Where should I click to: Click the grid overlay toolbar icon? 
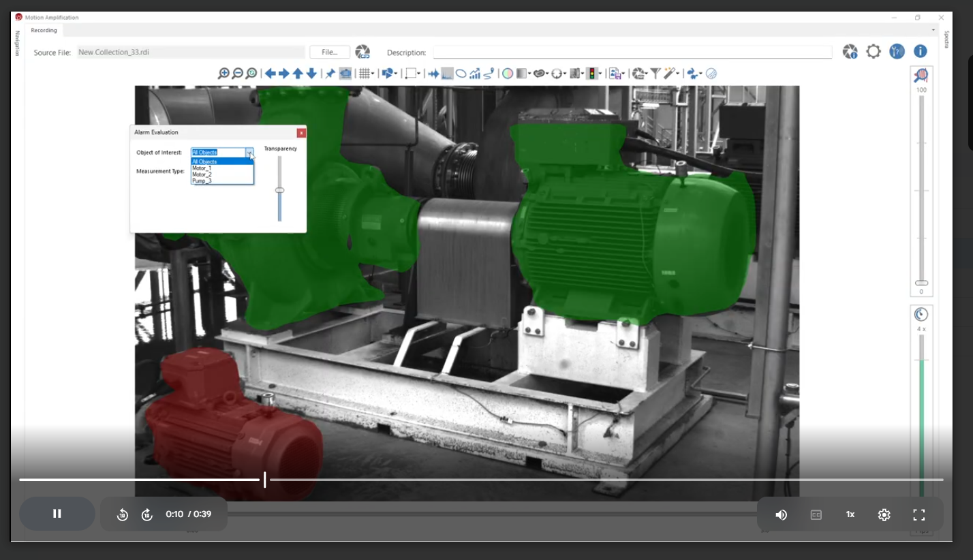[365, 73]
